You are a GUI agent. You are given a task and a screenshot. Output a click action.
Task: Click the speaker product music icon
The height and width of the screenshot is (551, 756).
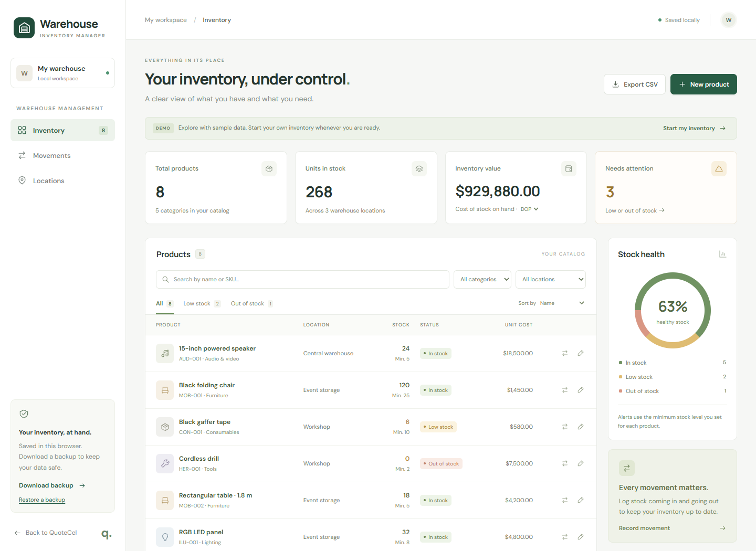165,353
